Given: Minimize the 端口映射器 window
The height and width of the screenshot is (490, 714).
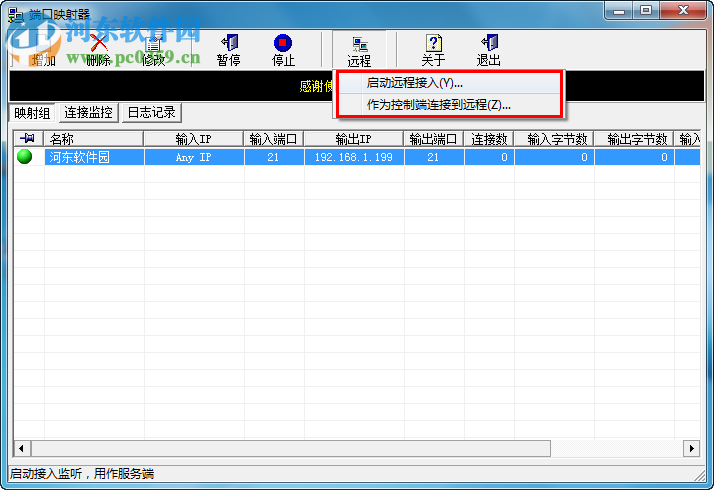Looking at the screenshot, I should pyautogui.click(x=619, y=11).
